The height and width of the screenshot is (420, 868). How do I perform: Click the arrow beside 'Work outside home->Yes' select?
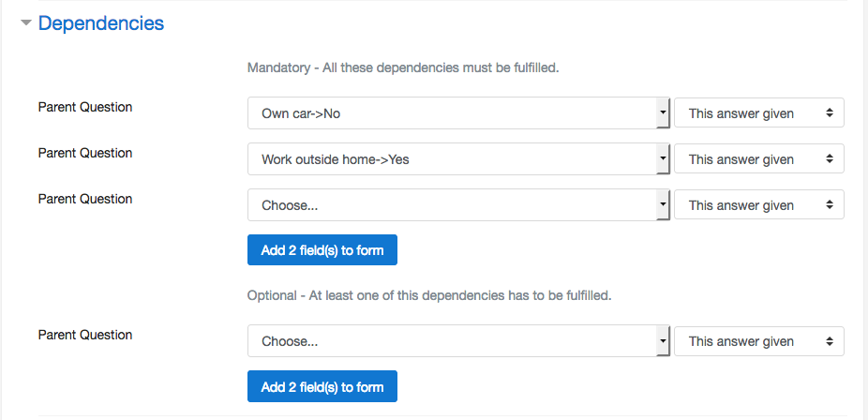click(x=663, y=159)
